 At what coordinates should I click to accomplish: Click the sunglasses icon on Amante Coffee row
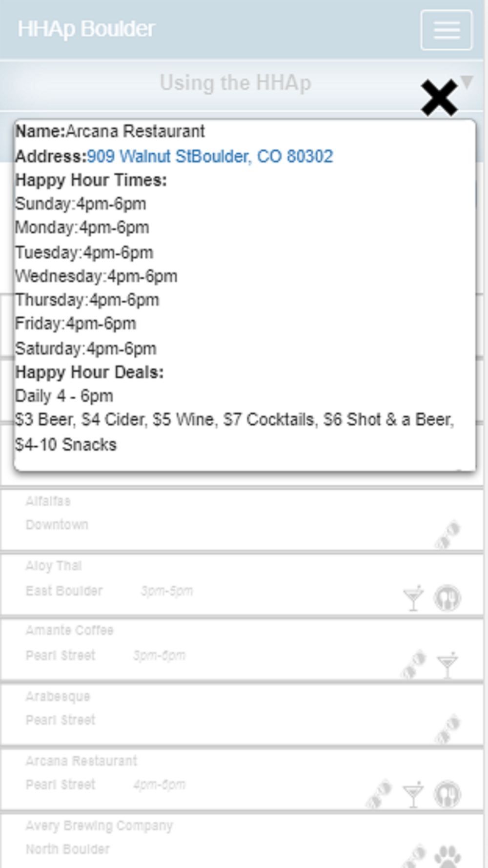(413, 664)
